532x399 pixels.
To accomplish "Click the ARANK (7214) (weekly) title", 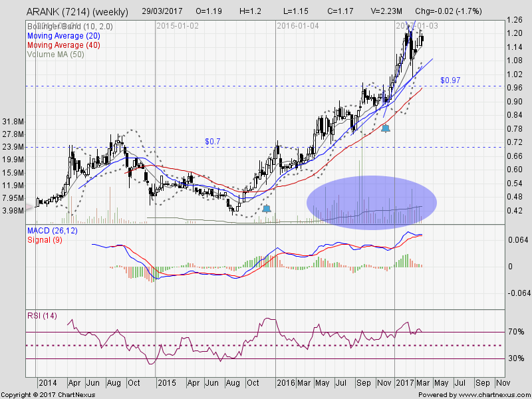I will pyautogui.click(x=77, y=12).
